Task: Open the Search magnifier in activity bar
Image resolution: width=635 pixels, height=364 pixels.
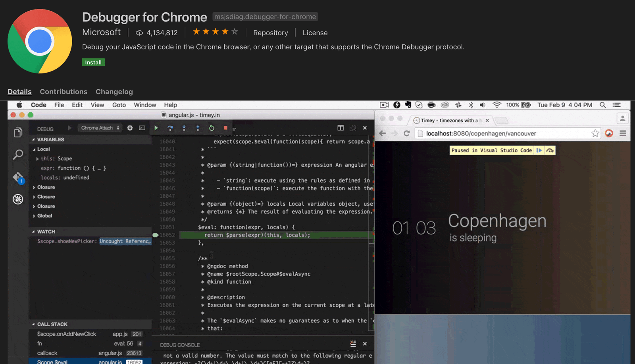Action: tap(18, 154)
